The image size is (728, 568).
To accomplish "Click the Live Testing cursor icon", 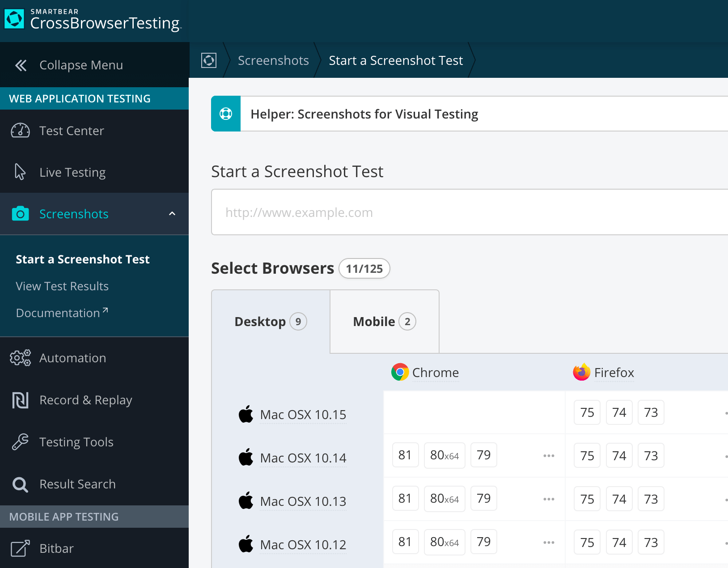I will (x=20, y=172).
